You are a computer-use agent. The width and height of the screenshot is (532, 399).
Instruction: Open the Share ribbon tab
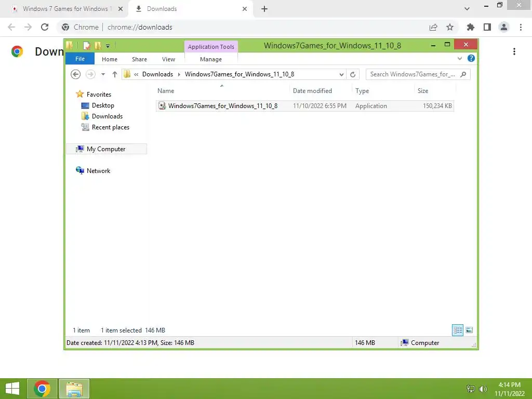click(139, 59)
